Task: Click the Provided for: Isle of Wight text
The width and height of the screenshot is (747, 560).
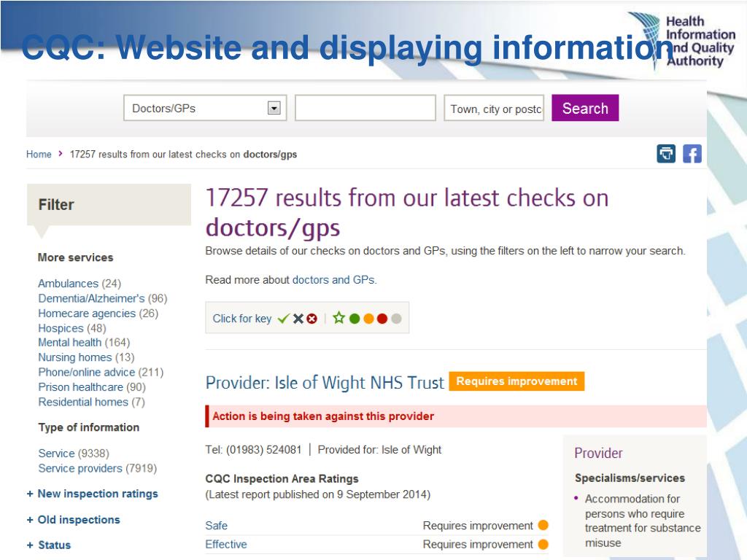Action: coord(379,449)
